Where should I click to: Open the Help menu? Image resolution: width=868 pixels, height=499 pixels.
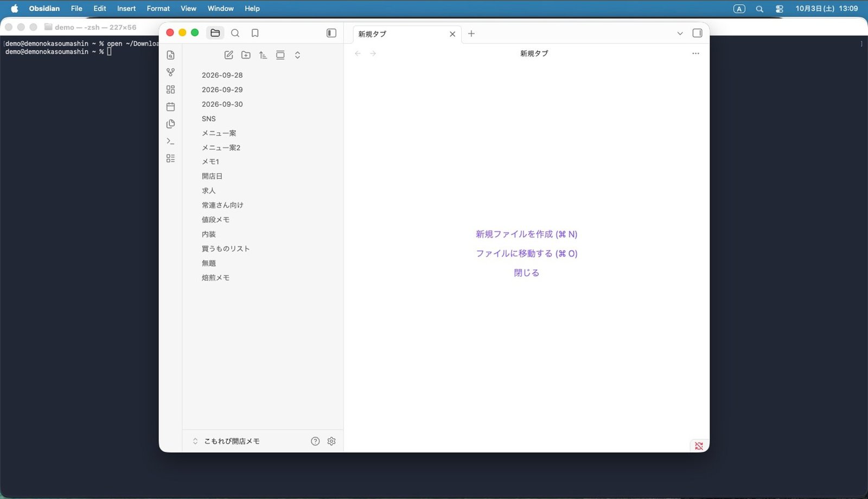tap(252, 8)
